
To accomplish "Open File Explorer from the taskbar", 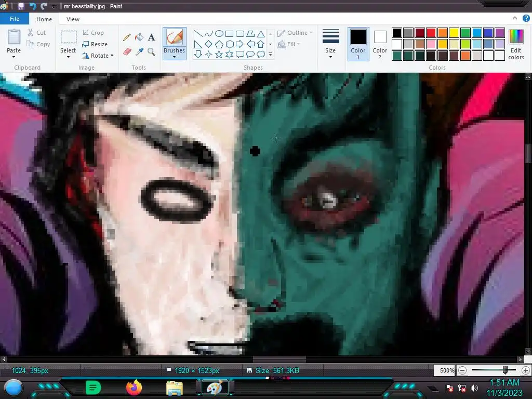I will click(175, 388).
